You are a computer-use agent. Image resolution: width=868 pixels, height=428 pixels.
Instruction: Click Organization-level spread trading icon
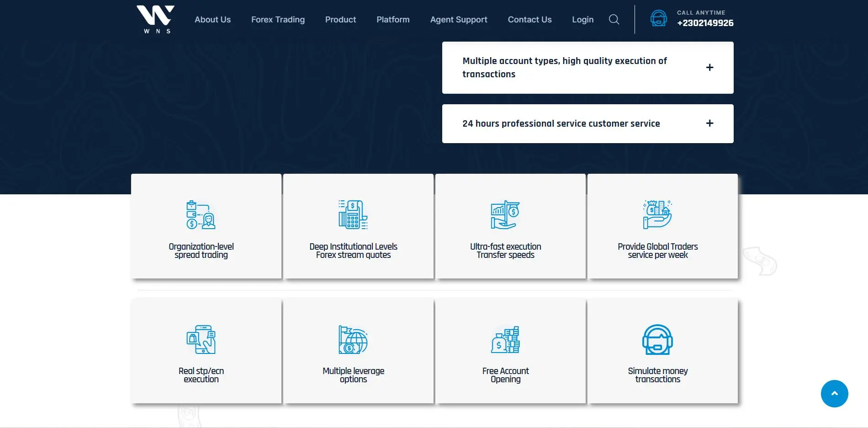(x=201, y=214)
